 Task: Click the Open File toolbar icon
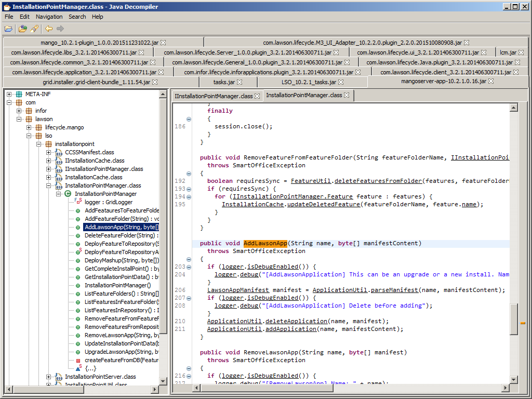click(x=8, y=29)
